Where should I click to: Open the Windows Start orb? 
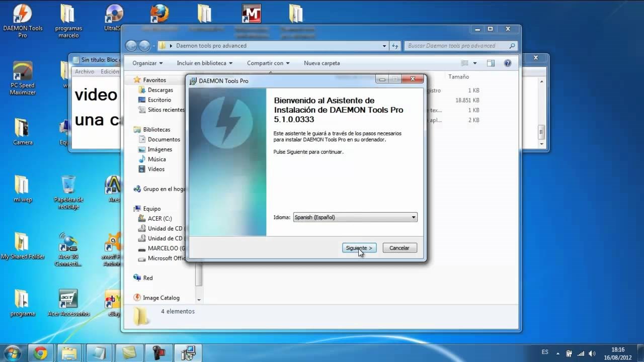(x=12, y=353)
